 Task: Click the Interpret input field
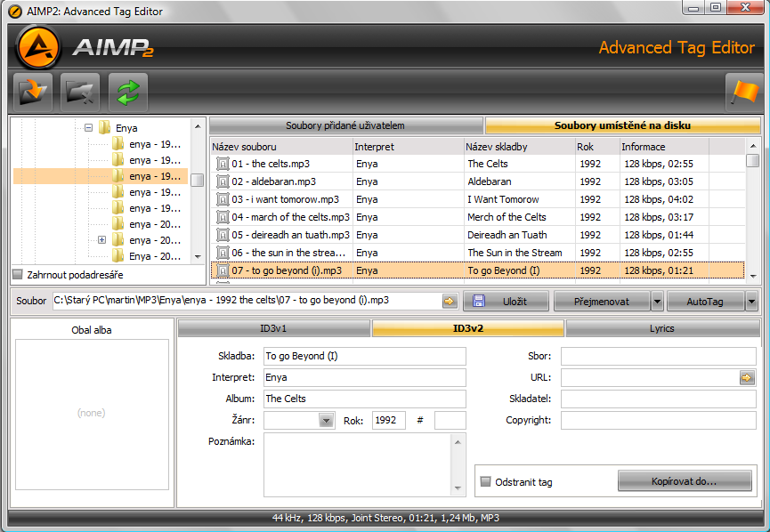pyautogui.click(x=364, y=377)
